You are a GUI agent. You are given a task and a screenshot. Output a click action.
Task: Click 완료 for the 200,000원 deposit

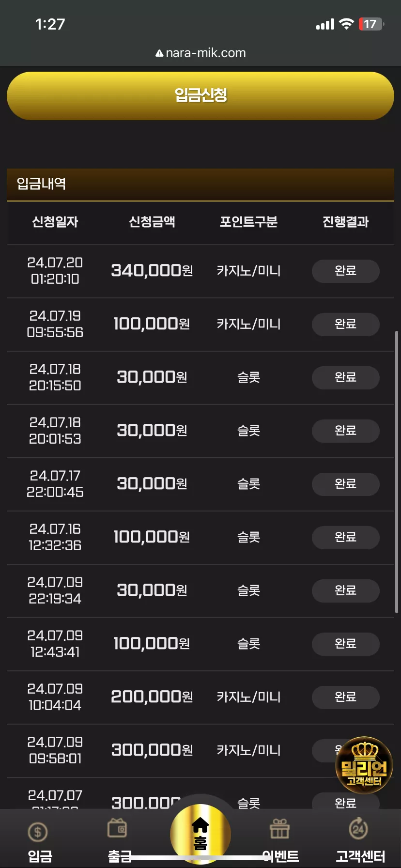pos(346,697)
